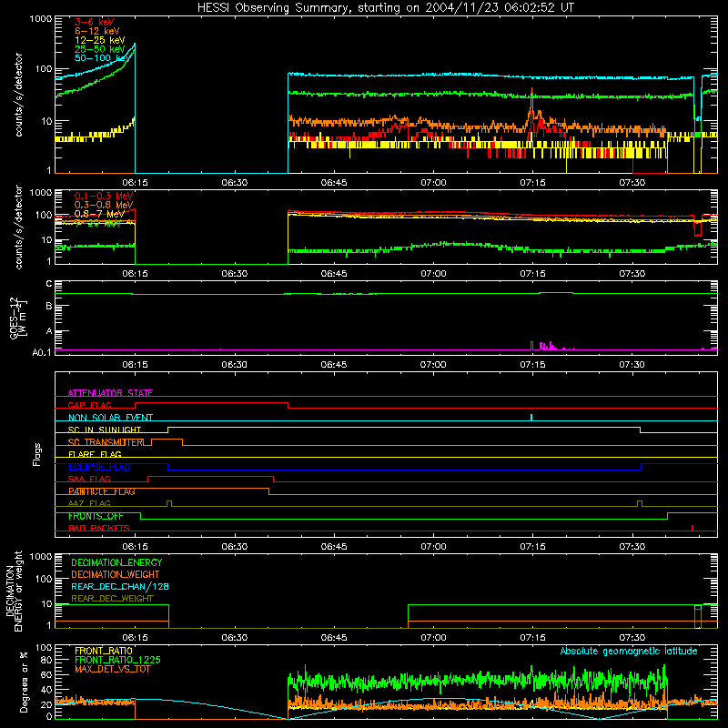Click the Degrees or % axis label

coord(24,682)
